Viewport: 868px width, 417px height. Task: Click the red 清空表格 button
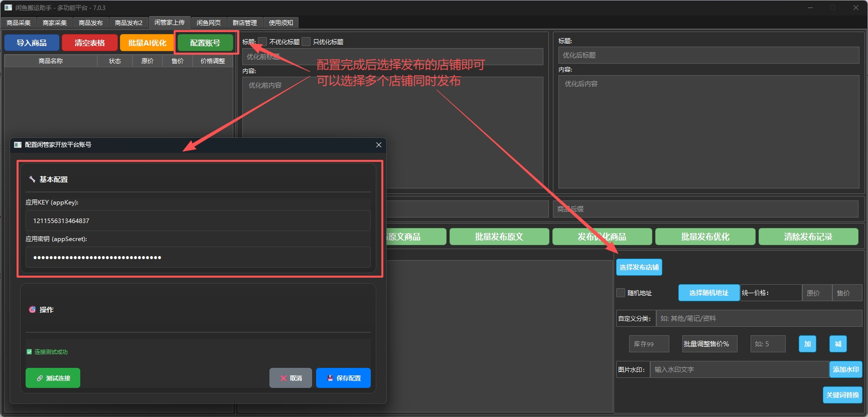tap(90, 43)
